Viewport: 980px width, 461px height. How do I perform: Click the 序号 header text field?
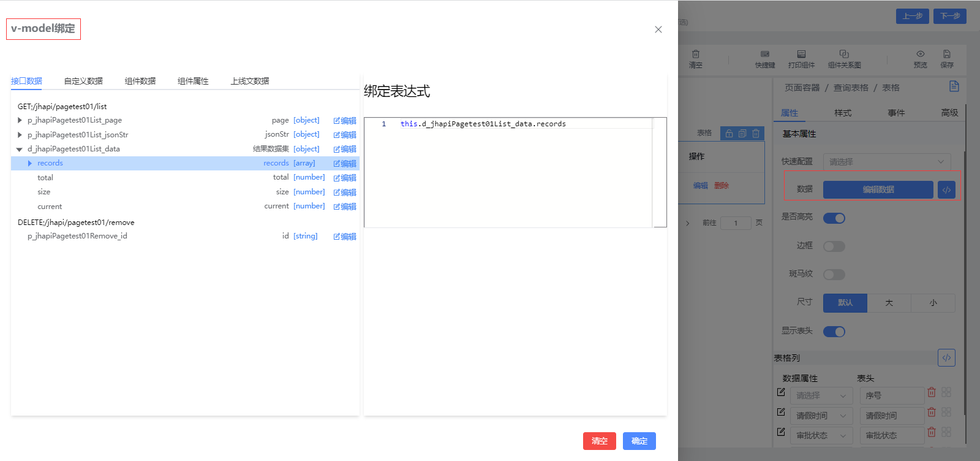(x=892, y=396)
